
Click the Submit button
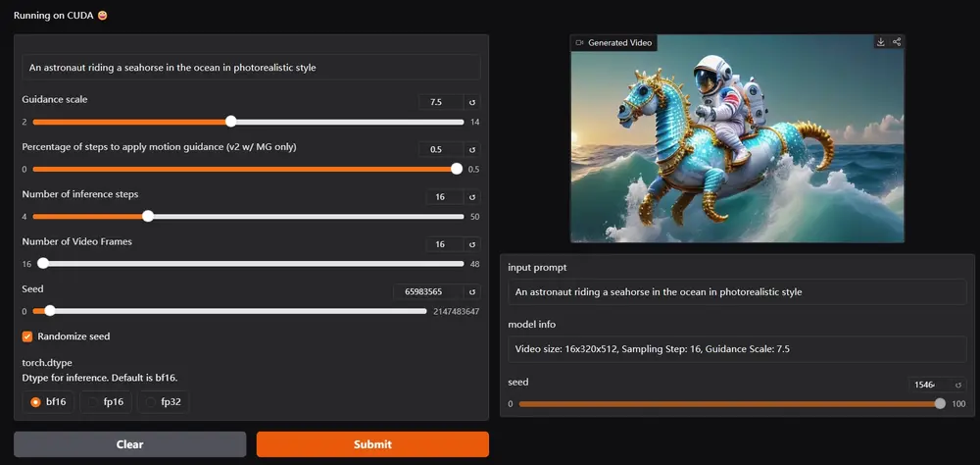click(372, 444)
